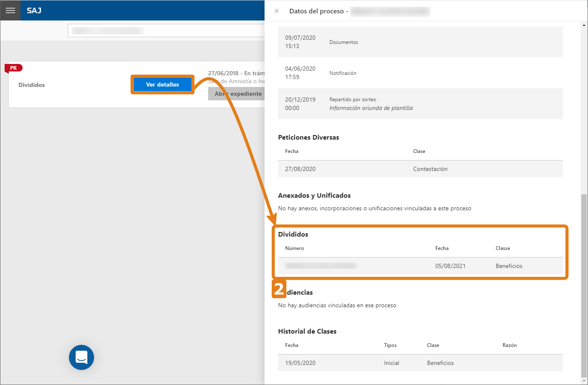Image resolution: width=588 pixels, height=385 pixels.
Task: Click the no audiencias message
Action: pyautogui.click(x=337, y=305)
